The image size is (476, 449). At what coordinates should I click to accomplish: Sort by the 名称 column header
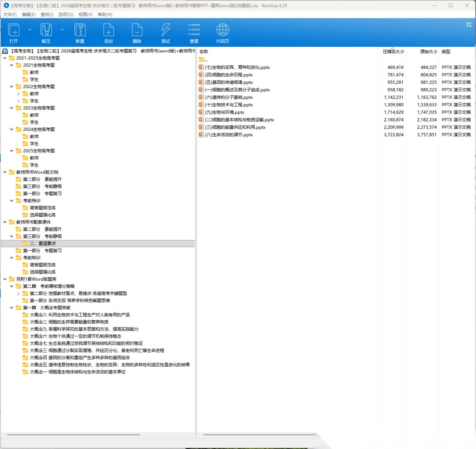204,52
